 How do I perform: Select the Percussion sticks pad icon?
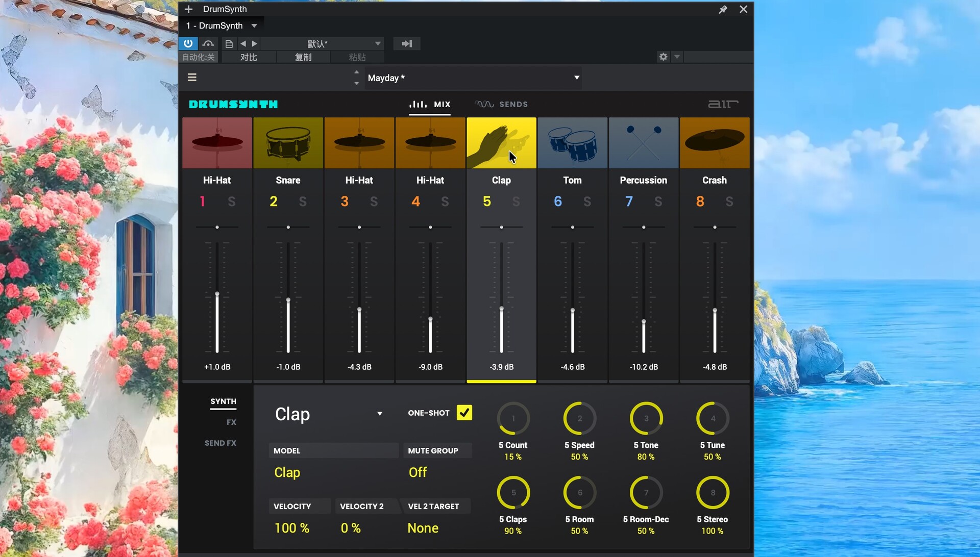tap(643, 143)
